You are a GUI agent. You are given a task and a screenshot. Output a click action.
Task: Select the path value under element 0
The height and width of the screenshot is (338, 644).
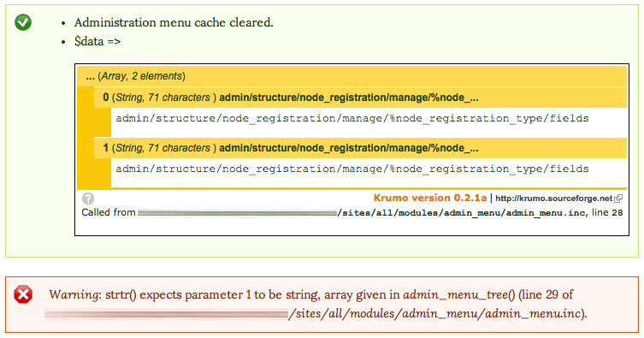352,119
